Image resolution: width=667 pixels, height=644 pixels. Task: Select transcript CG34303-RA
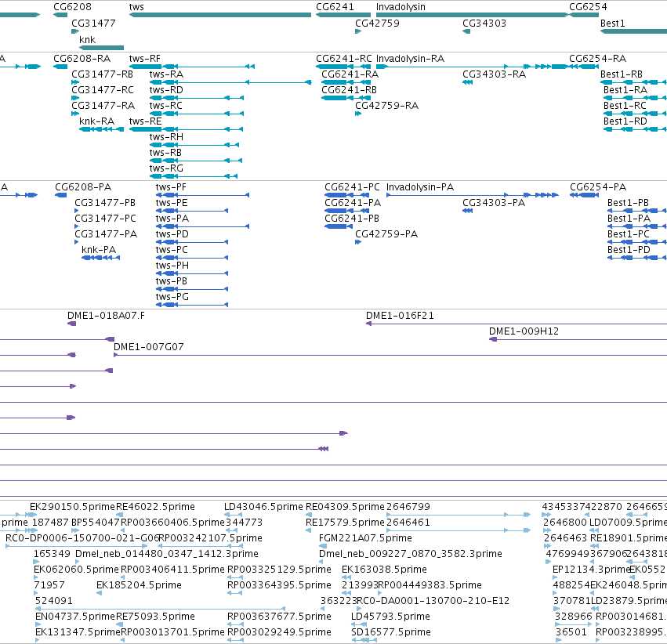tap(467, 82)
